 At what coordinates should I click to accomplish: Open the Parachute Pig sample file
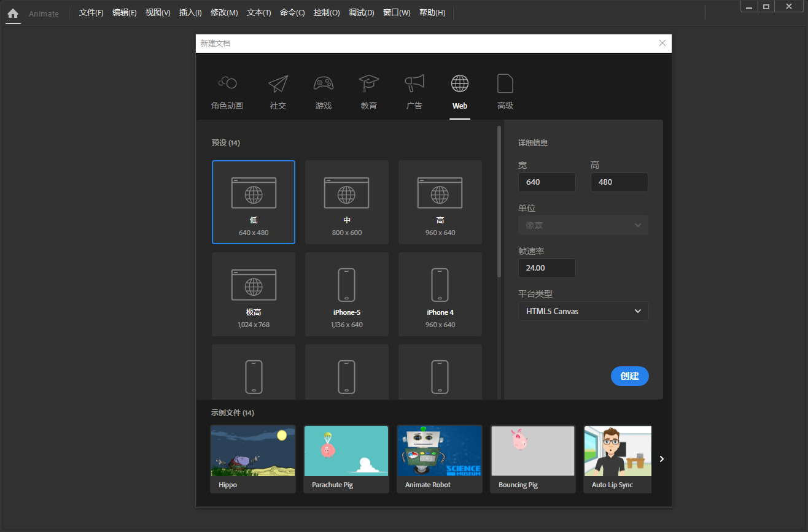tap(346, 459)
